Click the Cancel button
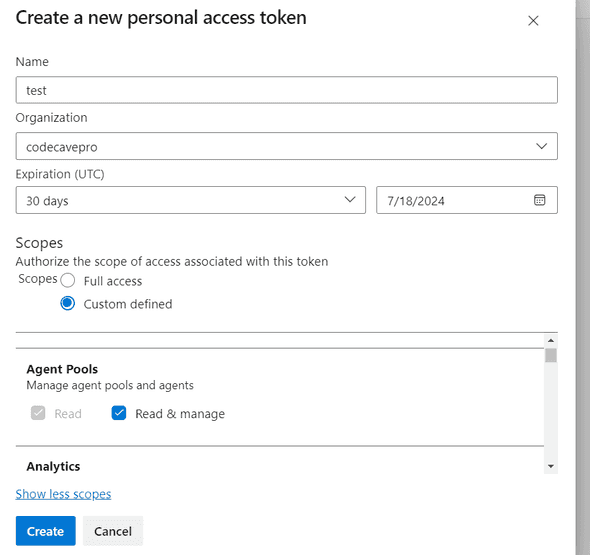 coord(113,531)
